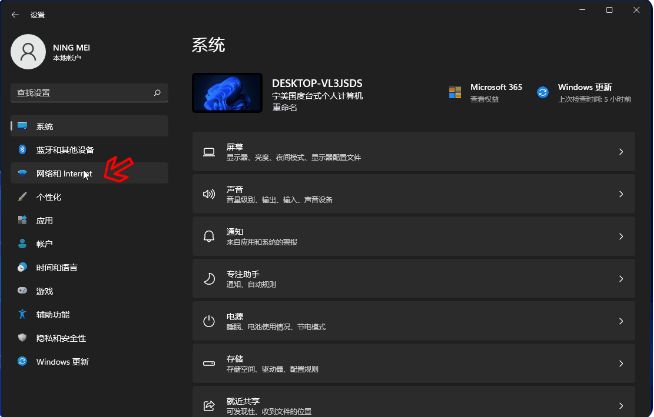The height and width of the screenshot is (417, 654).
Task: Click the 查找设置 search input field
Action: (80, 92)
